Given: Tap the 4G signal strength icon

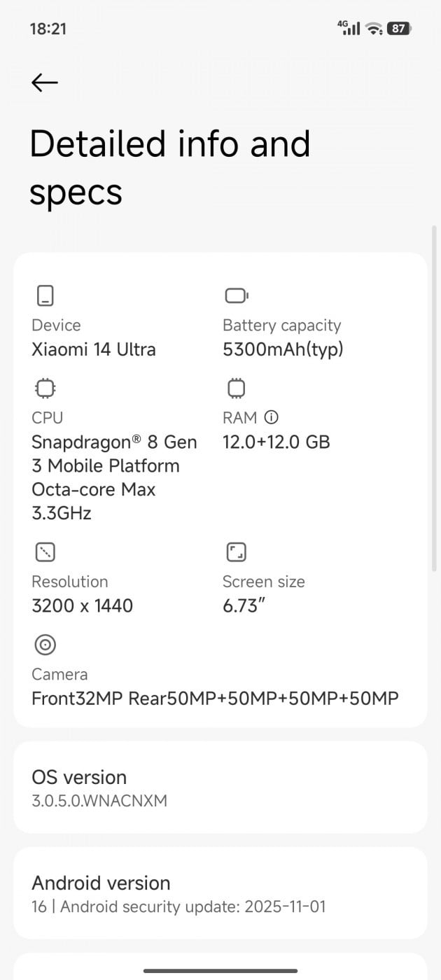Looking at the screenshot, I should click(349, 28).
